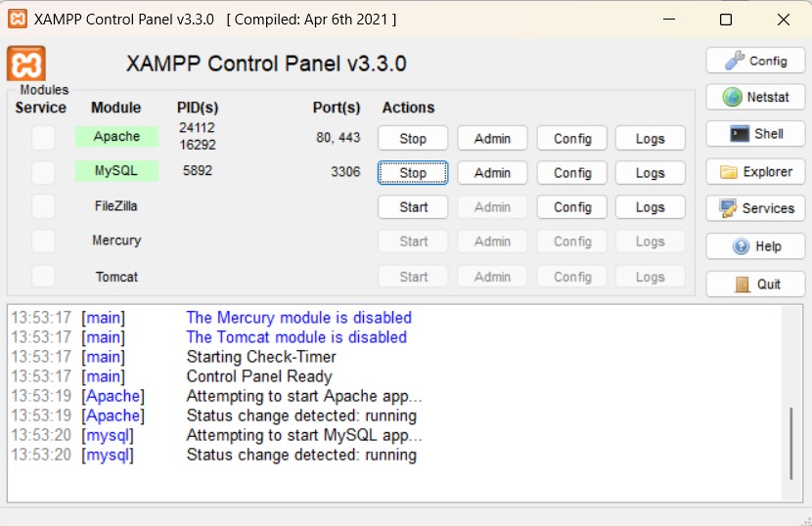Click the greyed-out Mercury Start button
The image size is (812, 526).
pos(413,241)
